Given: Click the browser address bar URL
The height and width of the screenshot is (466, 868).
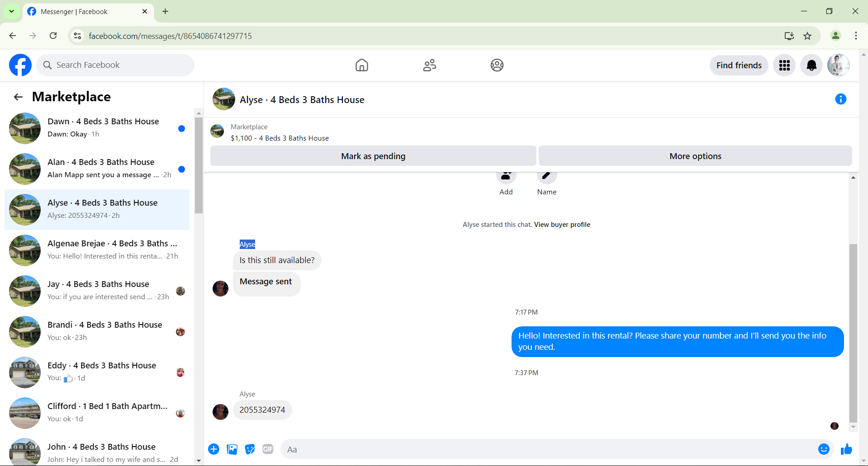Looking at the screenshot, I should (170, 36).
